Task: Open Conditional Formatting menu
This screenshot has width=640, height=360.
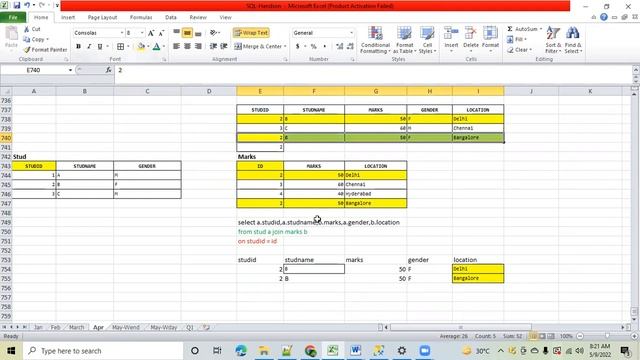Action: (376, 40)
